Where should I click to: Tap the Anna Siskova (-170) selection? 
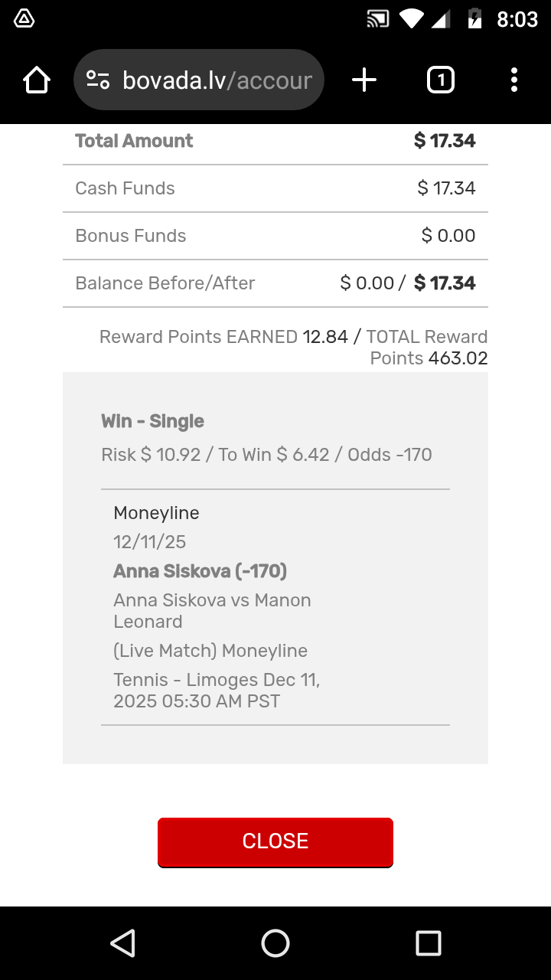201,571
